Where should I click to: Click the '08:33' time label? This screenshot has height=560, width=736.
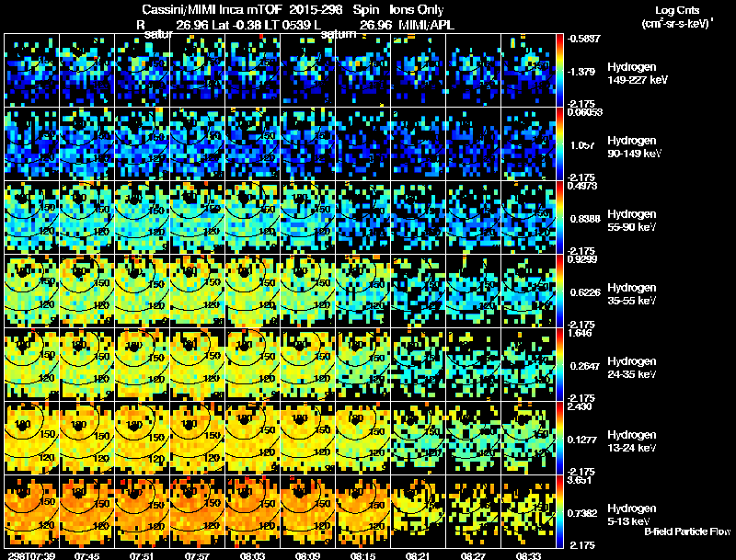[528, 555]
